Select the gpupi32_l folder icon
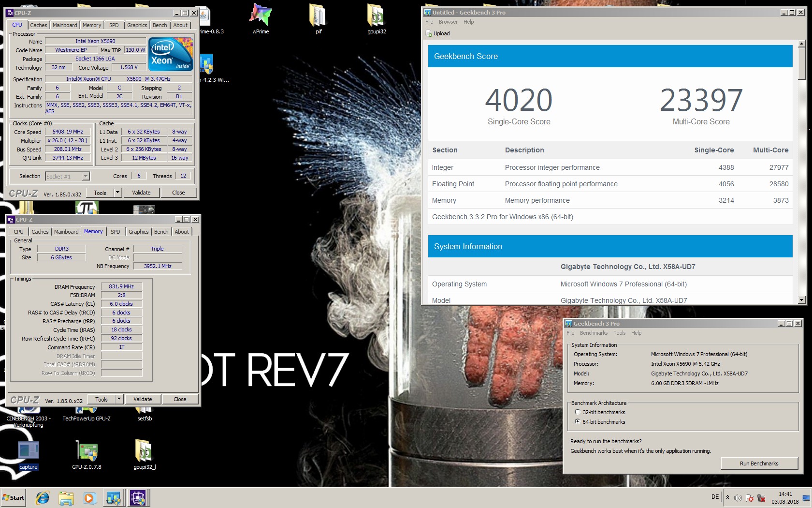Viewport: 812px width, 508px height. click(144, 455)
